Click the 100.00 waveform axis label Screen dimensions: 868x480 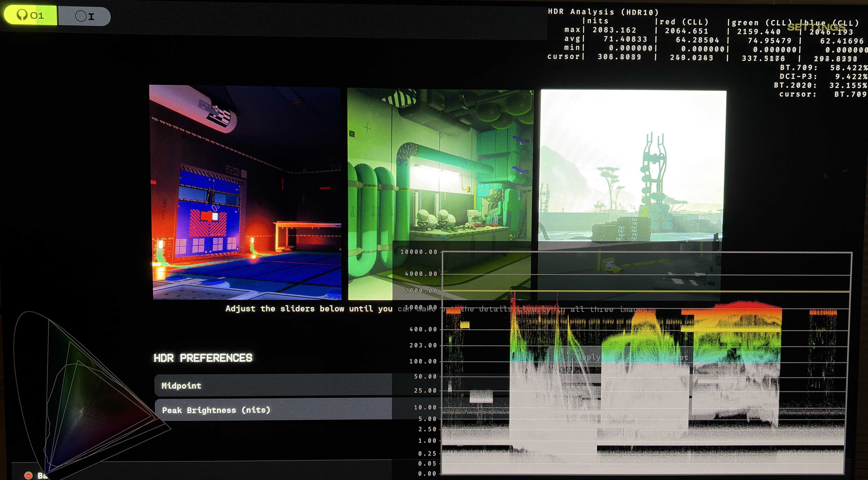423,361
